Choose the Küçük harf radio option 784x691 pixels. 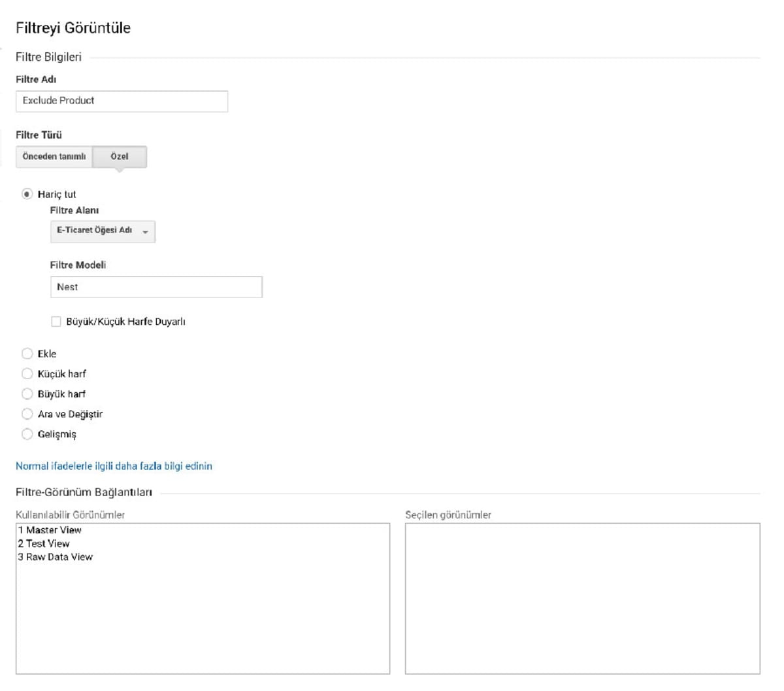click(x=27, y=374)
